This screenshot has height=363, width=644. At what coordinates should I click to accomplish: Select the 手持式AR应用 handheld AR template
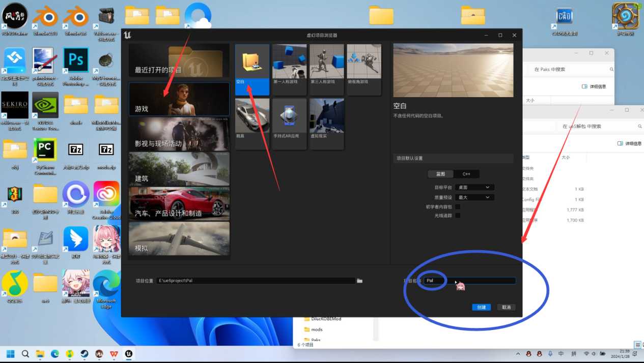click(x=290, y=124)
